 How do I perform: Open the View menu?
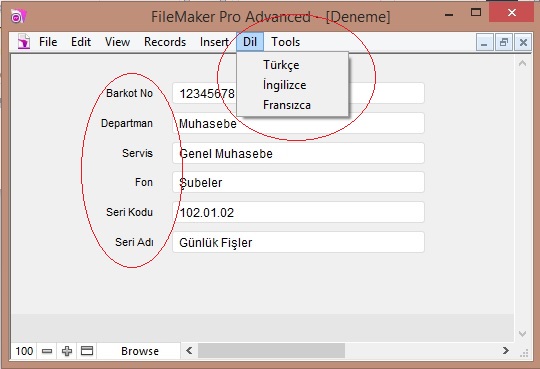click(117, 42)
